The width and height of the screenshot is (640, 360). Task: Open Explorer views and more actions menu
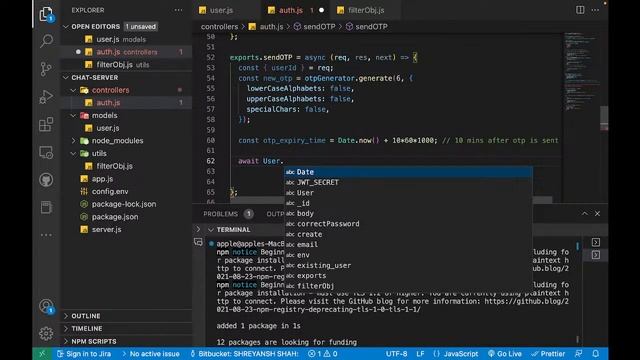pos(178,10)
